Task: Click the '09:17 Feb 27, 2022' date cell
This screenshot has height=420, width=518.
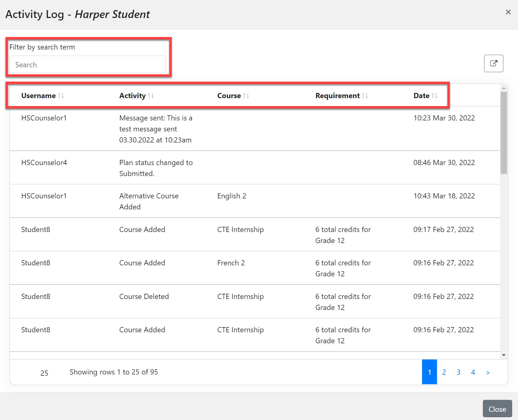Action: [x=443, y=229]
